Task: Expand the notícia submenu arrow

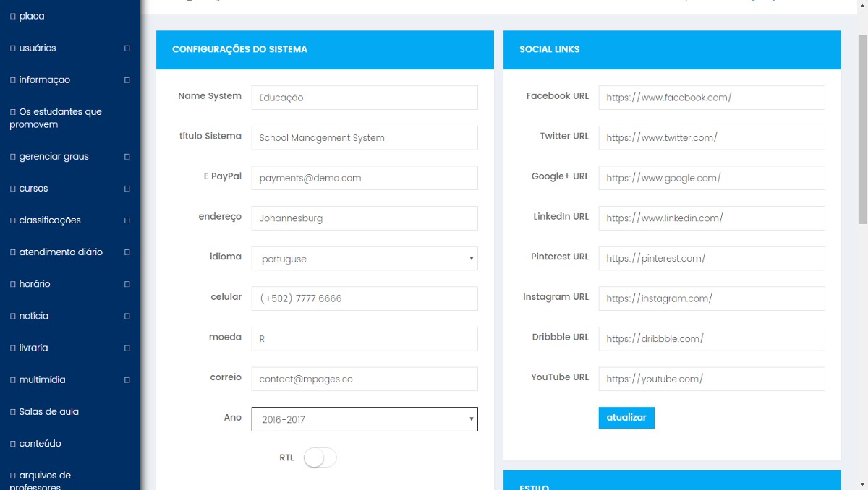Action: pos(127,316)
